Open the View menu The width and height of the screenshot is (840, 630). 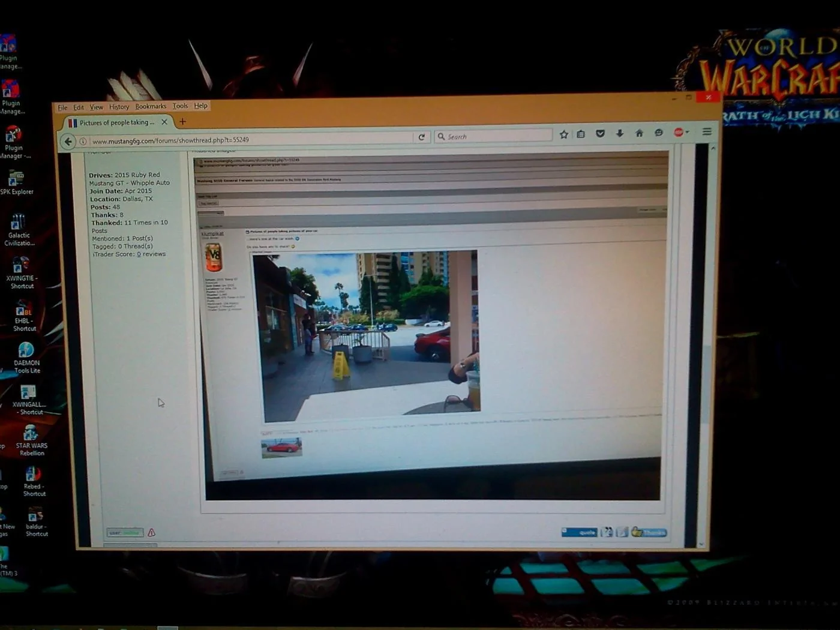tap(97, 107)
